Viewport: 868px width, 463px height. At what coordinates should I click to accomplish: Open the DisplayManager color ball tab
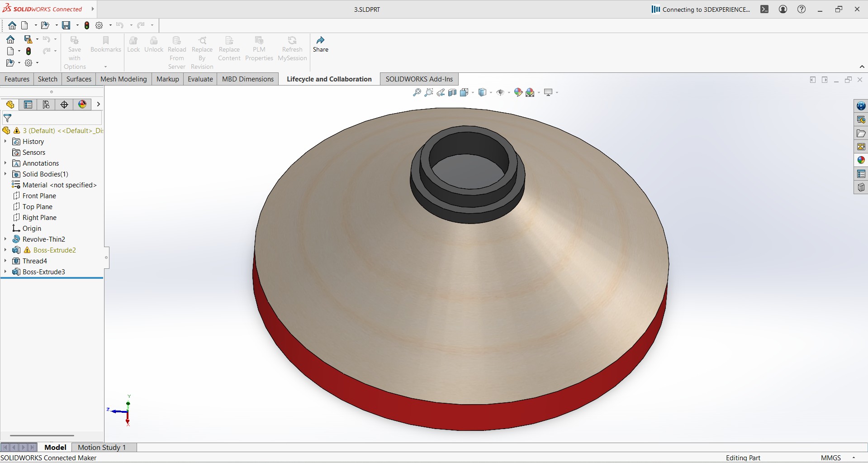(82, 105)
